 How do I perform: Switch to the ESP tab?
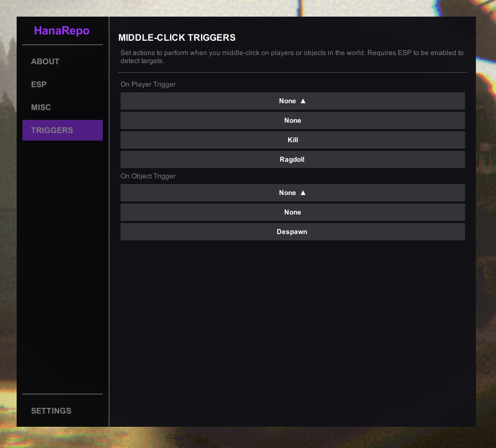[63, 84]
